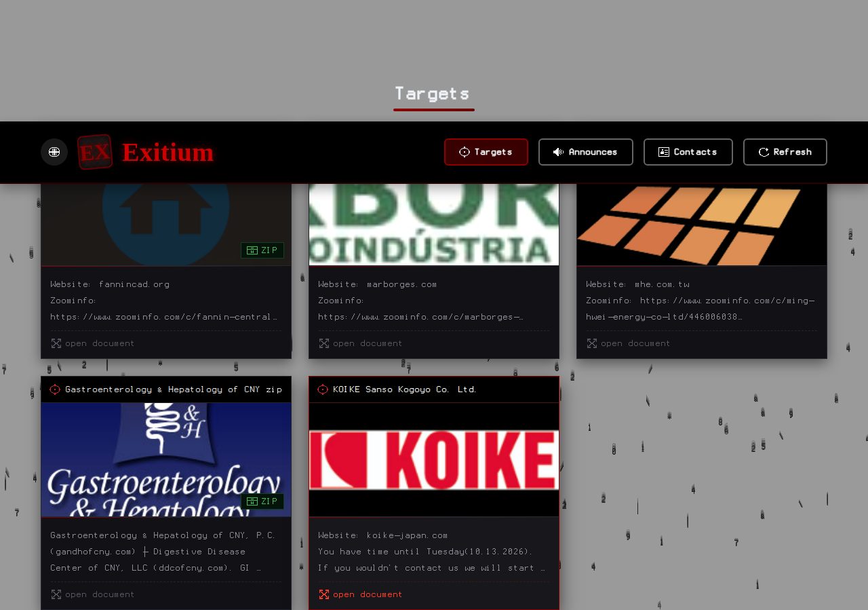Click the ZIP badge on the fannincad.org card
Image resolution: width=868 pixels, height=610 pixels.
262,250
